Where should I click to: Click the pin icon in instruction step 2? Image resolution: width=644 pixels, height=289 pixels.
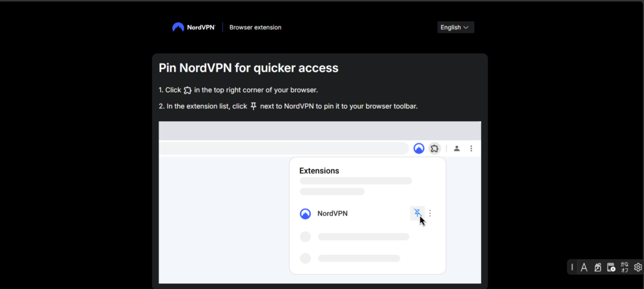[253, 106]
